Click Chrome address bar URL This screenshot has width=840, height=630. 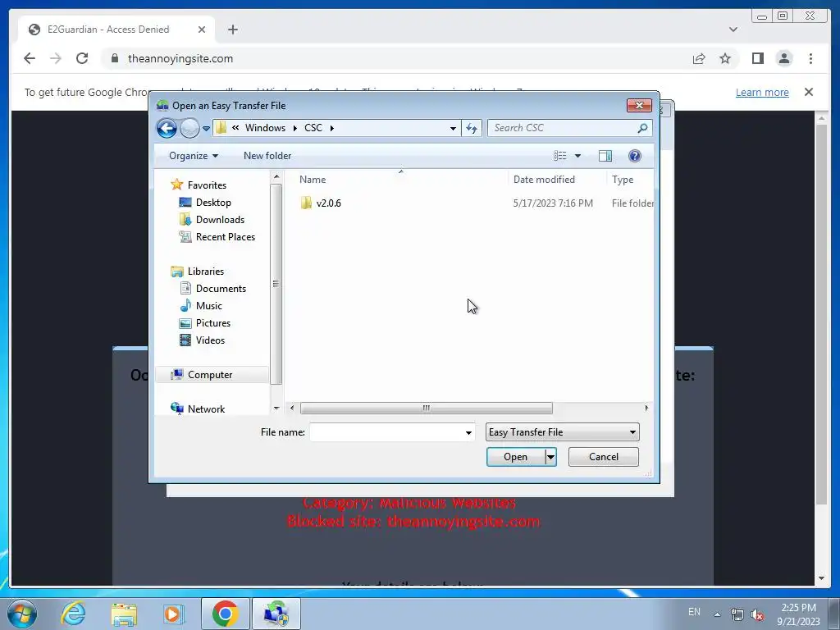point(180,59)
